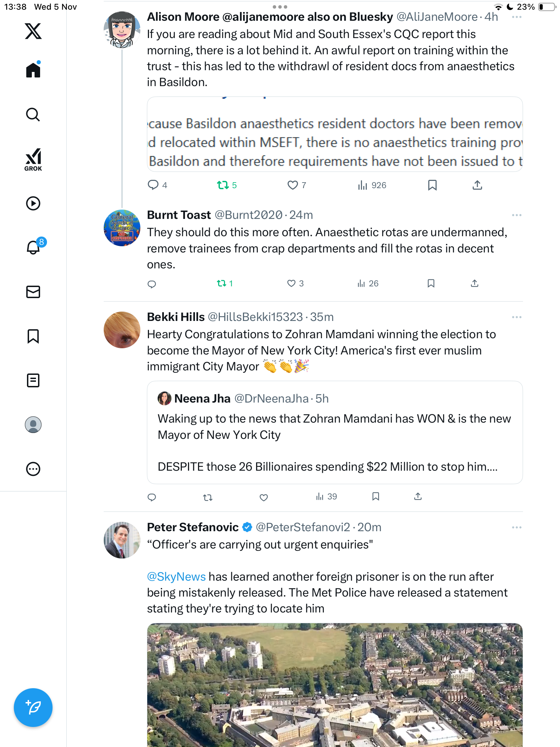Follow the @SkyNews mention link

[x=176, y=577]
